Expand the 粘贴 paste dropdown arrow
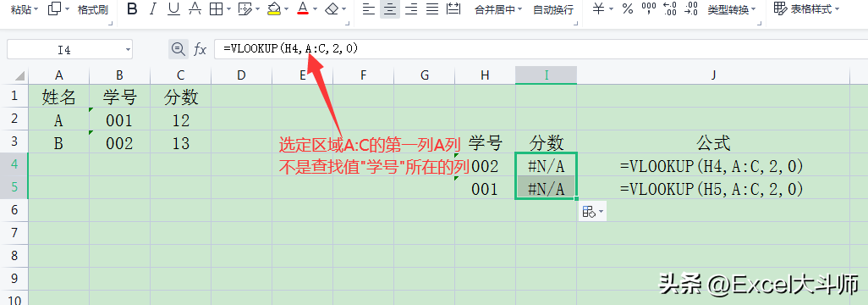Screen dimensions: 868x305 [36, 9]
